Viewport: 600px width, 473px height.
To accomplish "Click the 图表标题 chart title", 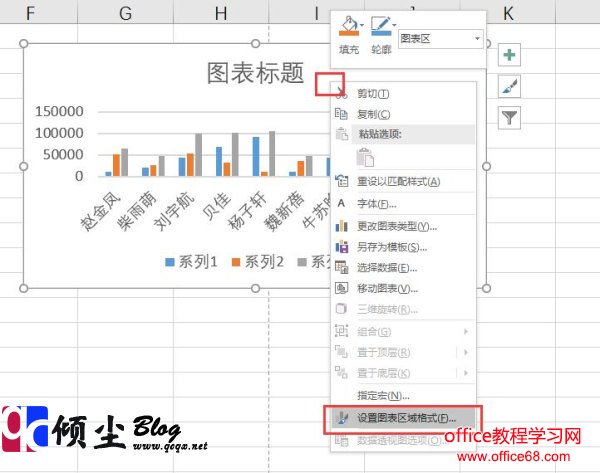I will point(255,73).
